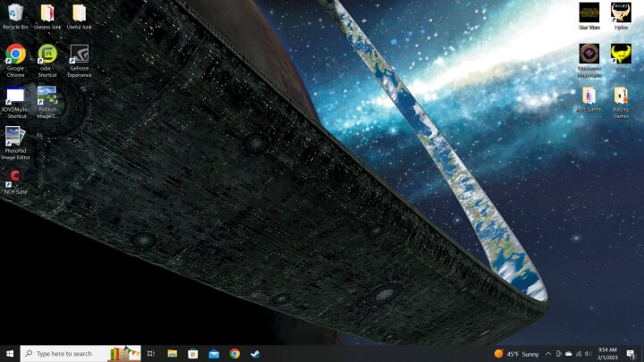Show hidden system tray icons
Screen dimensions: 644x362
(548, 353)
